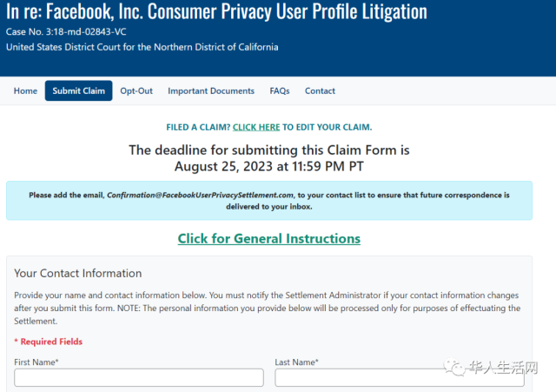Click the United States District Court subtitle
This screenshot has width=556, height=392.
(142, 47)
